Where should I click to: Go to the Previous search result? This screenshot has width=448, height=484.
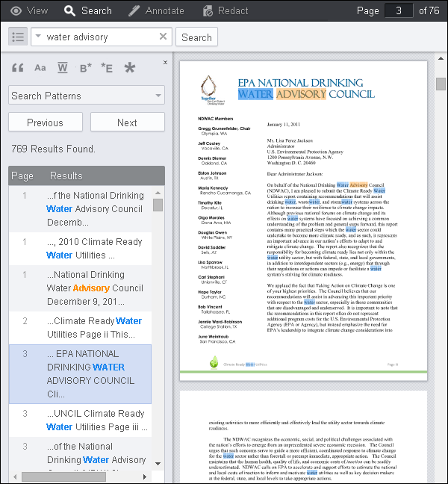pos(46,122)
